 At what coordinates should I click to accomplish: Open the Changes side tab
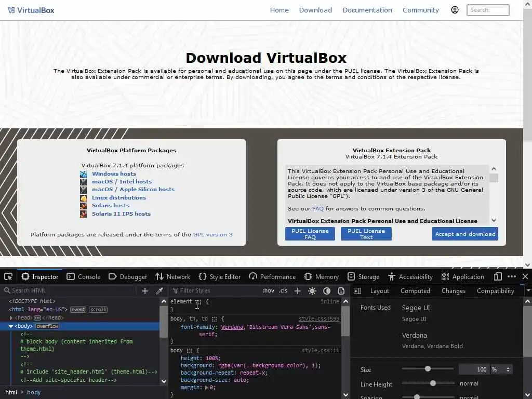point(453,291)
